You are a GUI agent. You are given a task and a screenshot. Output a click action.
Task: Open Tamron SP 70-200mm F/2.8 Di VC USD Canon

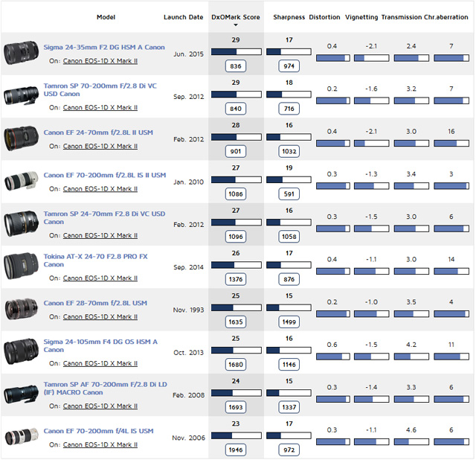(100, 89)
